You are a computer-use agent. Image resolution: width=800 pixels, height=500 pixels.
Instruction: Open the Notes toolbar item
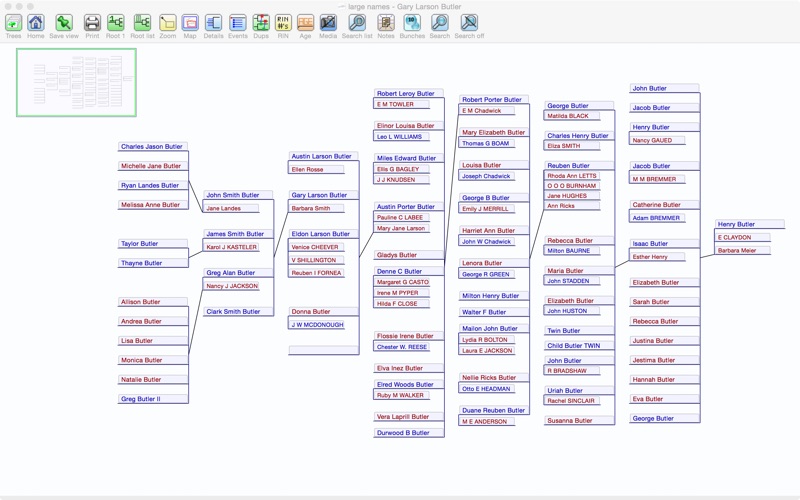386,23
